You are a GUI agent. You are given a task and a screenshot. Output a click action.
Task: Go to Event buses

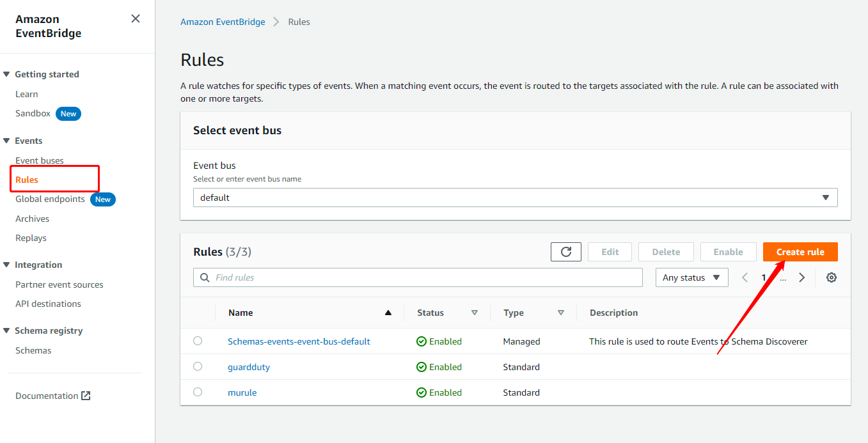coord(40,160)
